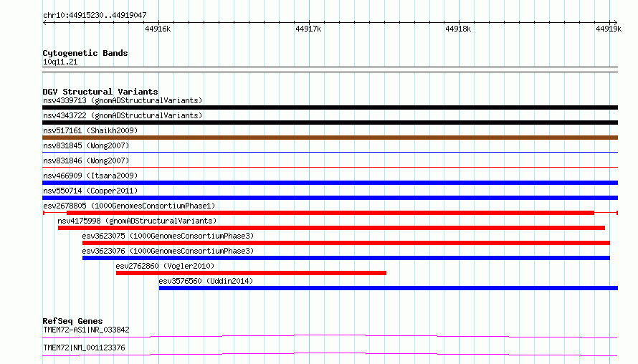Click the TMEM72|NM_001123376 gene label
Image resolution: width=638 pixels, height=364 pixels.
pyautogui.click(x=84, y=348)
